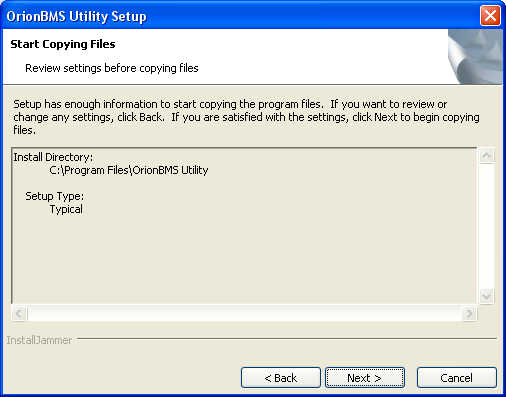Click the installer page-curl graphic in header
Viewport: 506px width, 397px height.
475,56
